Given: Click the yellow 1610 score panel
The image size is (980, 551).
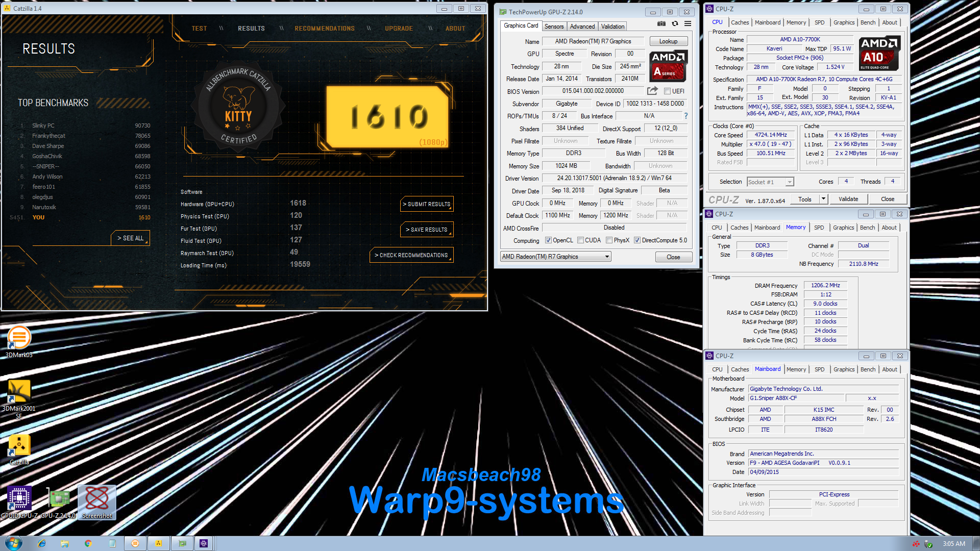Looking at the screenshot, I should (387, 116).
